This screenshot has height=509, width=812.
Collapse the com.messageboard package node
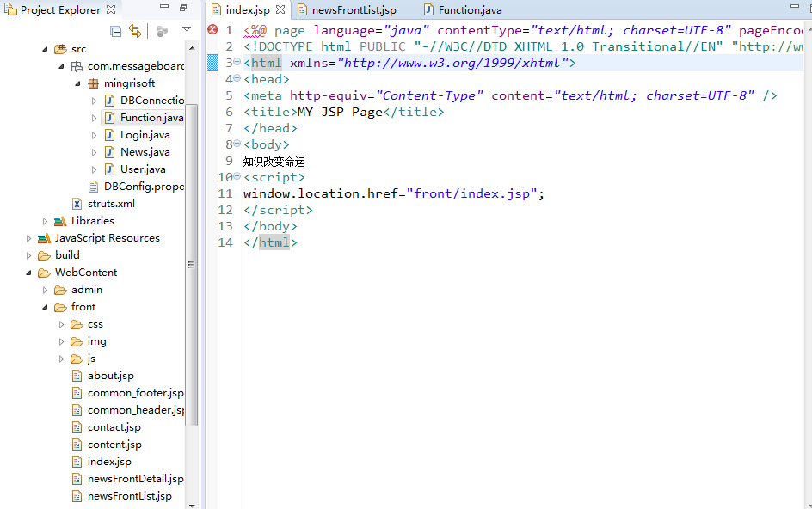coord(62,66)
